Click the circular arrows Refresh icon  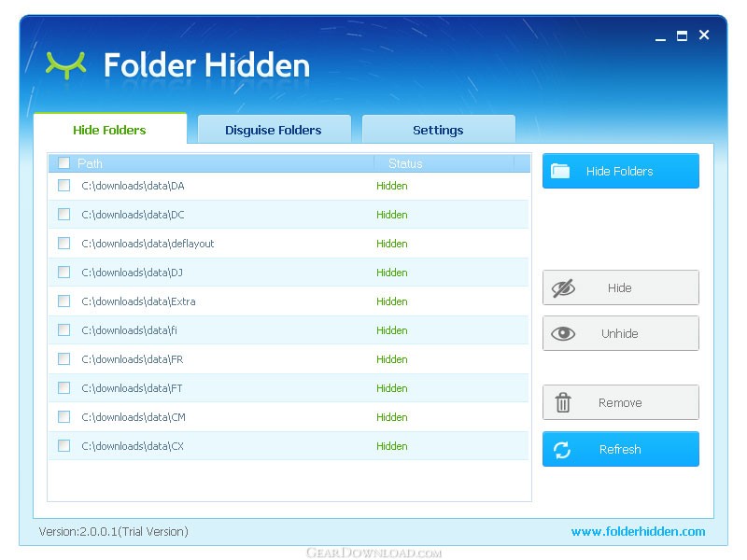(562, 450)
